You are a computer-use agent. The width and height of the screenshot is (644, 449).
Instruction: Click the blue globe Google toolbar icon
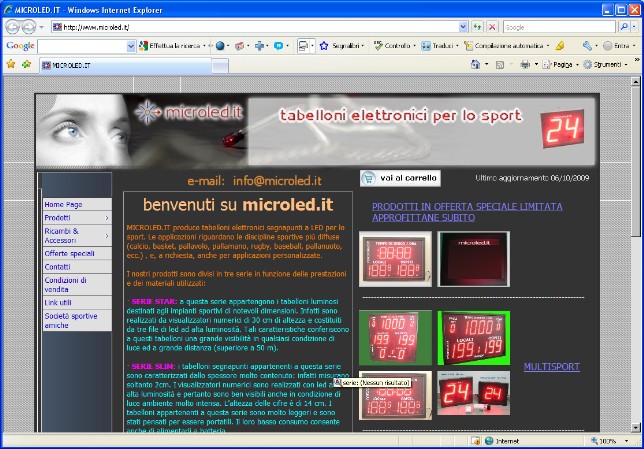[x=220, y=46]
